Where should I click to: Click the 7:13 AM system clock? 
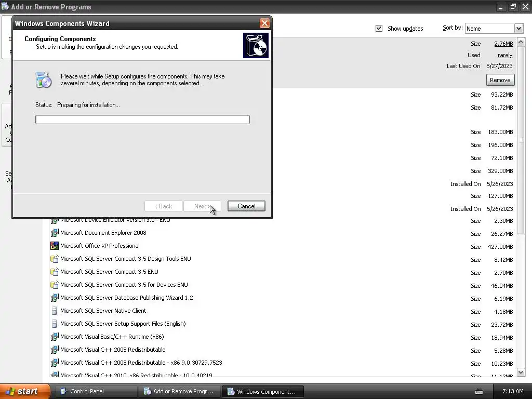coord(513,391)
